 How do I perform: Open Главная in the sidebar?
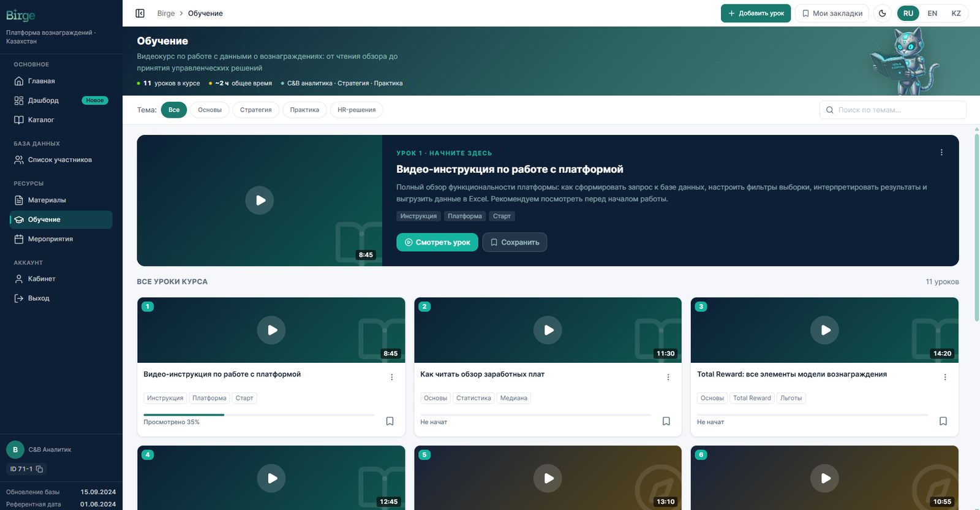[x=61, y=81]
